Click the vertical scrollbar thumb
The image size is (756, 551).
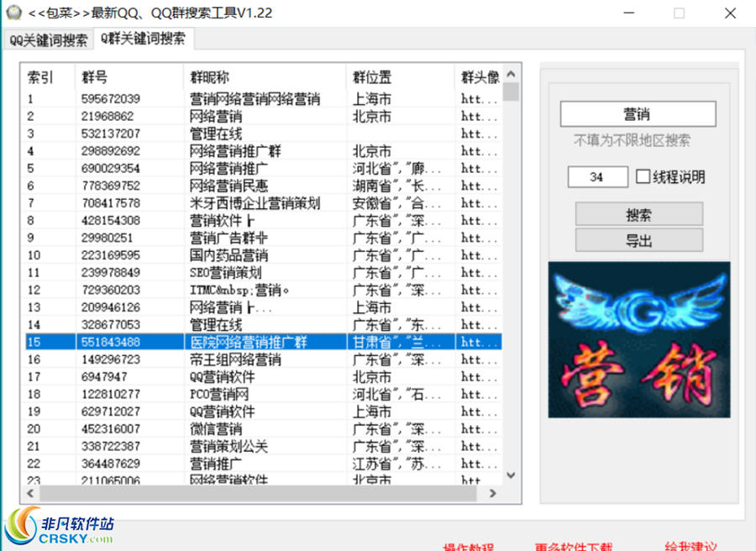coord(511,92)
